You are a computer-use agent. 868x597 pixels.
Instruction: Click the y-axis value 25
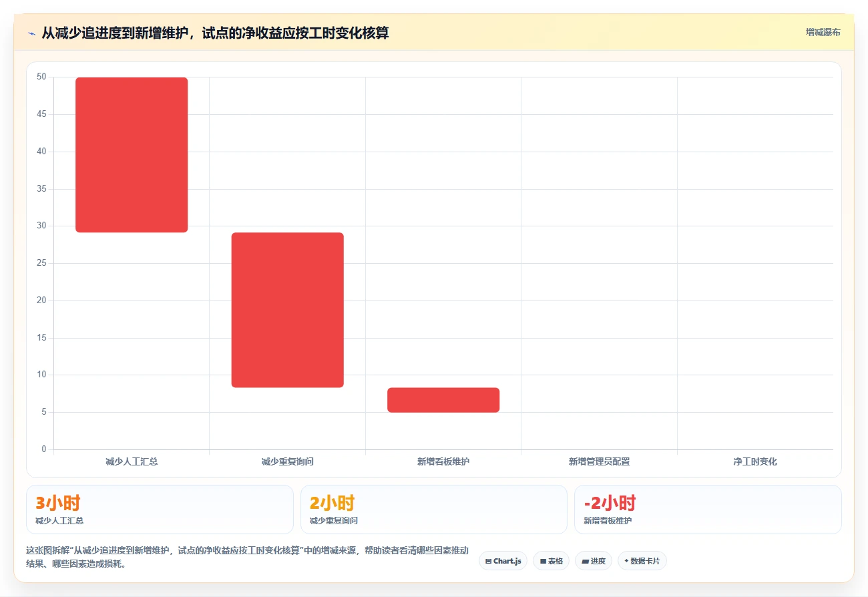[41, 263]
